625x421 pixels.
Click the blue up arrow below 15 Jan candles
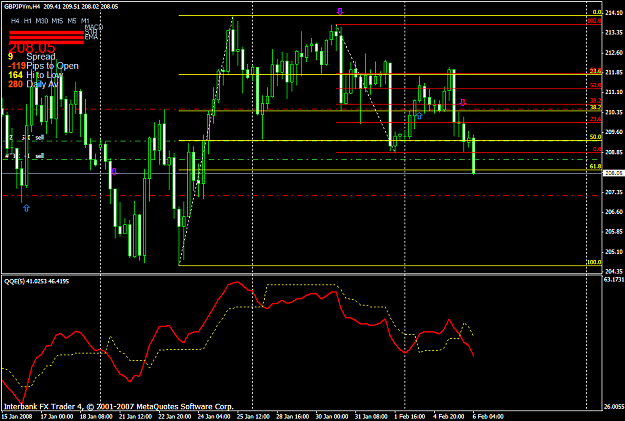coord(26,208)
